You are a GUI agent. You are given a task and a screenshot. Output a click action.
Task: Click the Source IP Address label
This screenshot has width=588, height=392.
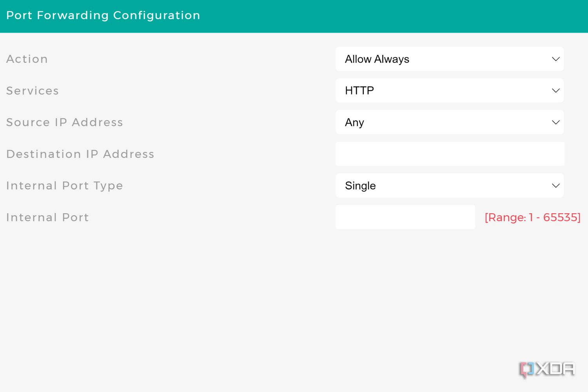tap(65, 122)
